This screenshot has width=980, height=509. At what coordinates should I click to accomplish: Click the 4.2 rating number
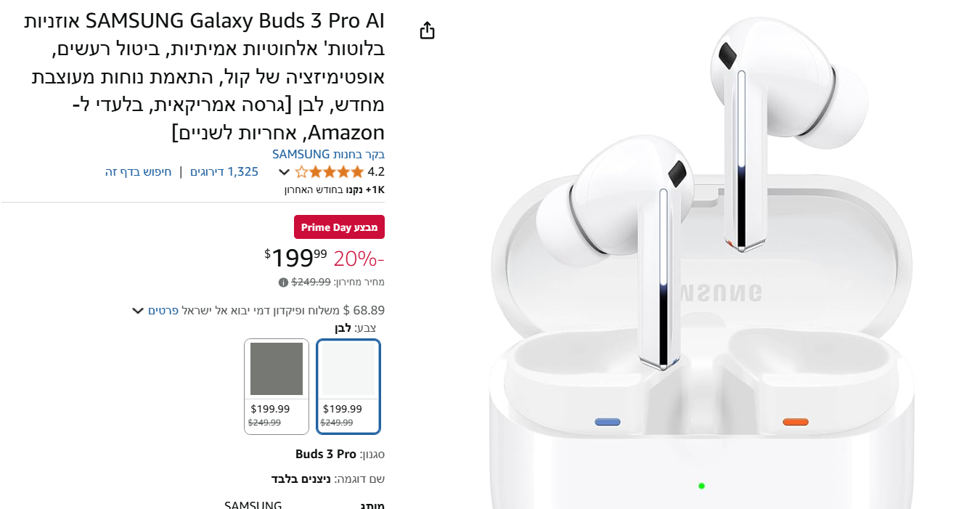[376, 172]
